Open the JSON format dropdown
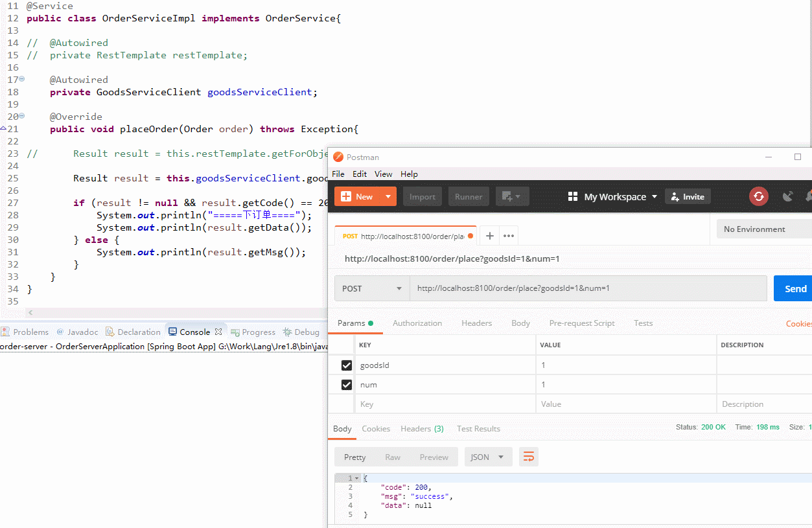812x528 pixels. [x=488, y=457]
